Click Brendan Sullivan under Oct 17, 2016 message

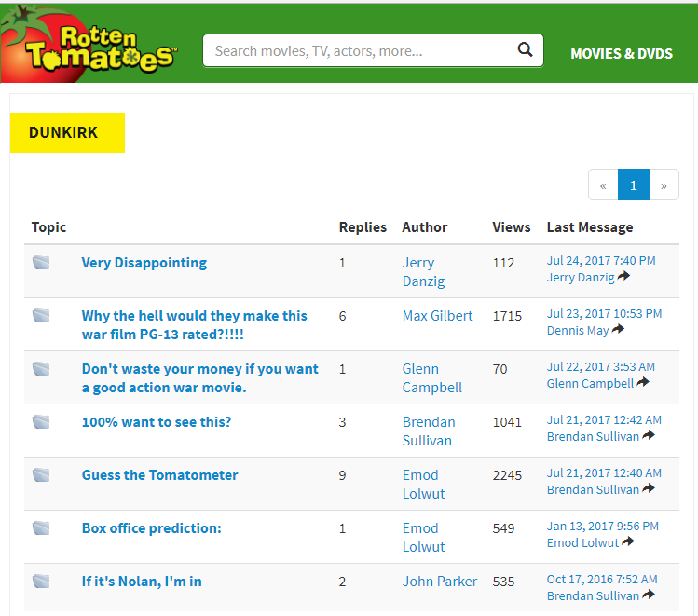pos(593,595)
